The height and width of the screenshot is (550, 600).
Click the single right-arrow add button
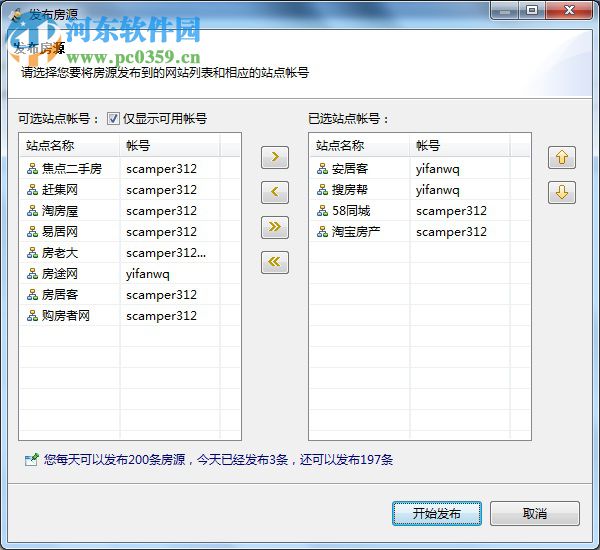click(x=275, y=157)
